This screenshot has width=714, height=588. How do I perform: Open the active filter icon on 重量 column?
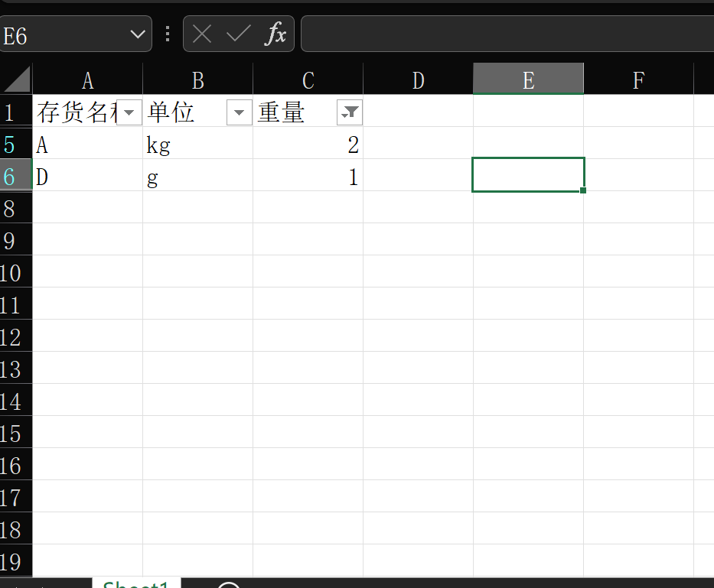coord(349,112)
